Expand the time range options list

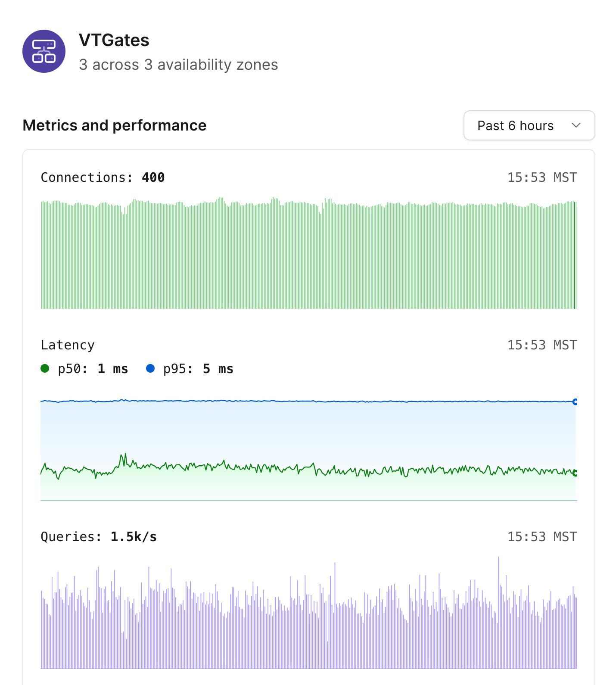coord(529,126)
